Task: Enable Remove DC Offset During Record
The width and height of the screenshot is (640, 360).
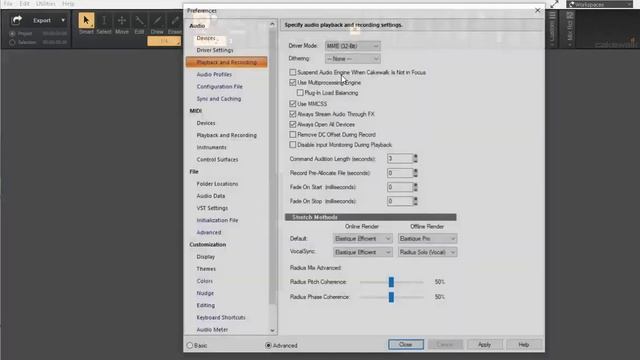Action: [293, 134]
